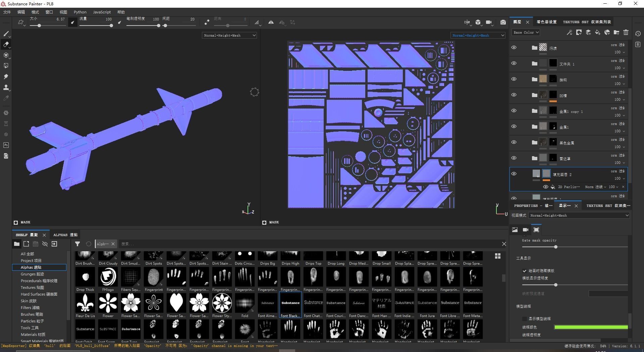Select the Paint brush tool
Image resolution: width=644 pixels, height=352 pixels.
(6, 34)
